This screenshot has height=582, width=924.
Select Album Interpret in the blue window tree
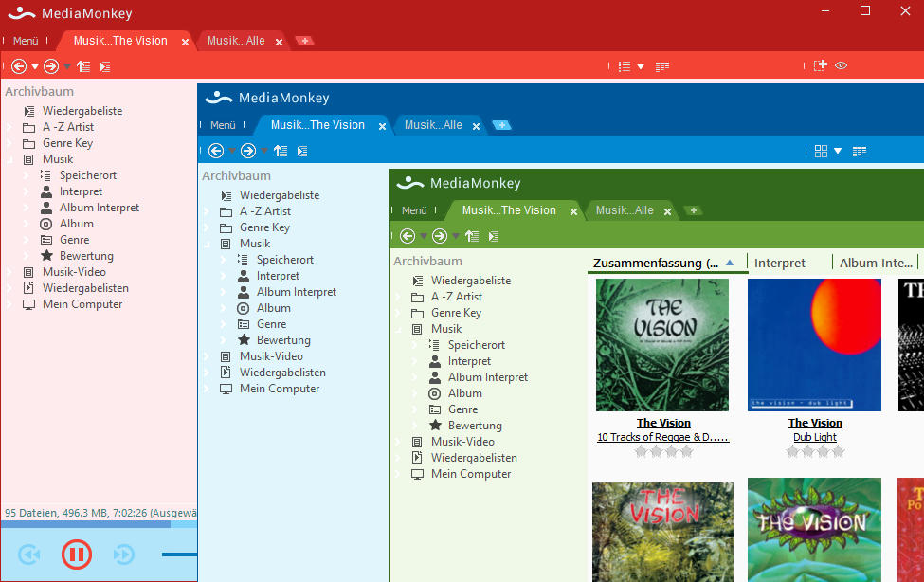(297, 292)
